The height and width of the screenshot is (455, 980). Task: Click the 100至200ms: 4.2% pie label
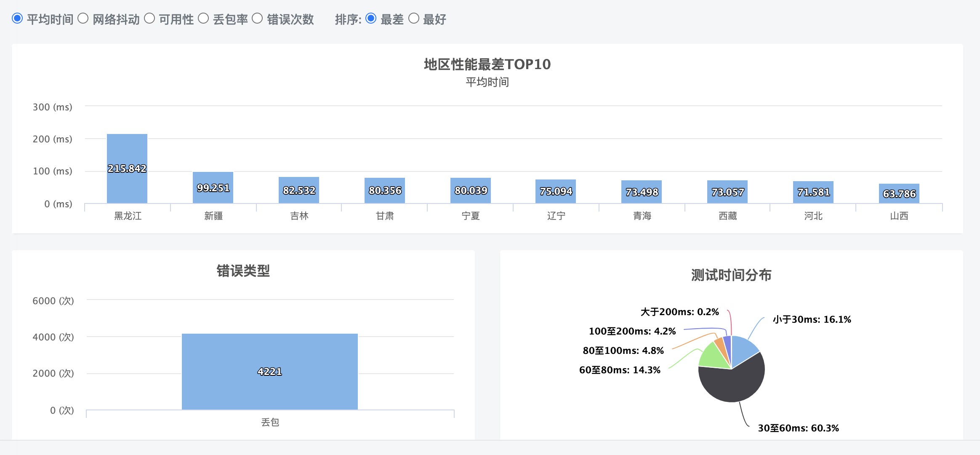point(632,331)
